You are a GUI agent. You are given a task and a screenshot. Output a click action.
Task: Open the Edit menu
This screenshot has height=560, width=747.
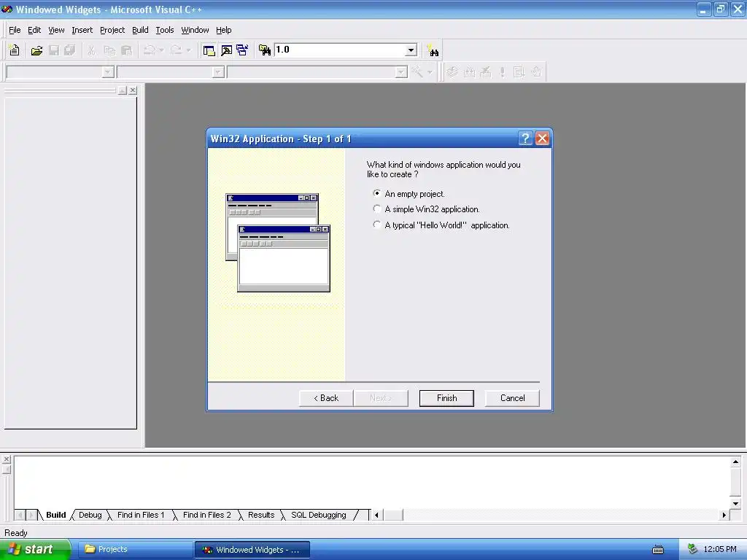(x=34, y=30)
